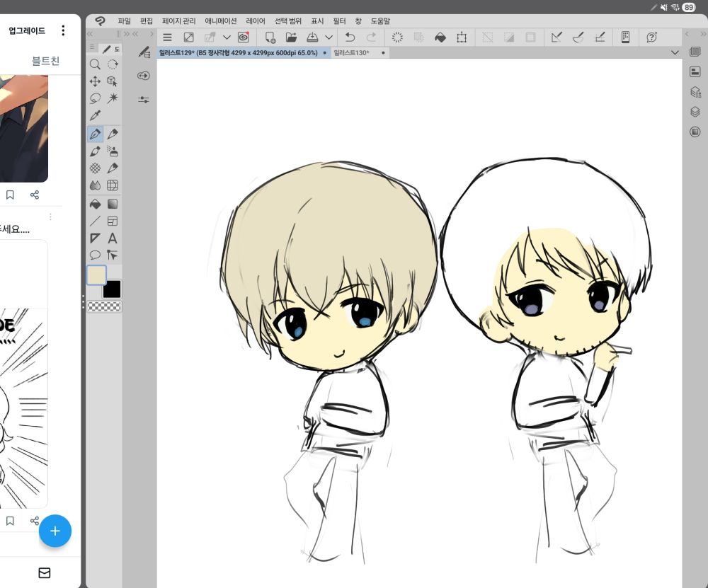Open the 선택 범위 menu
The height and width of the screenshot is (588, 708).
288,21
